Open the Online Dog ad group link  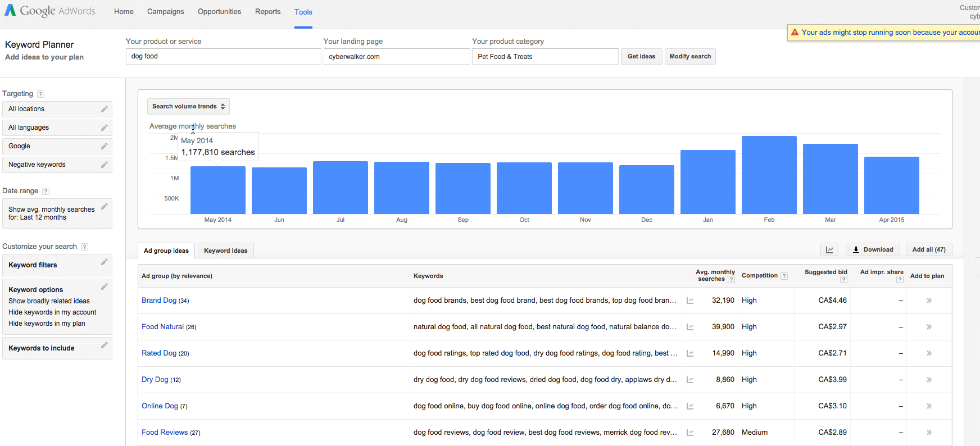160,406
